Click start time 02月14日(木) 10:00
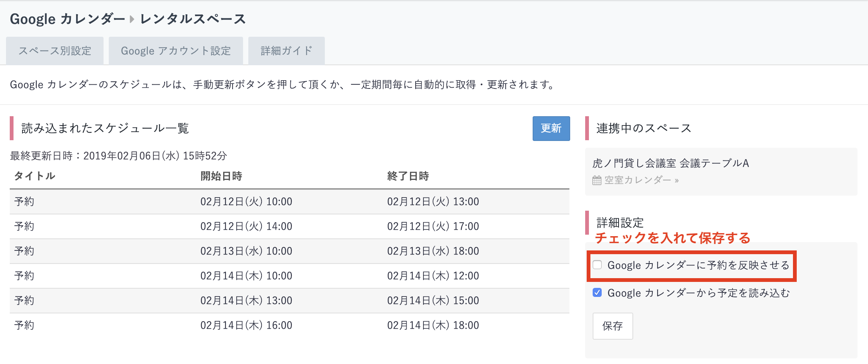868x364 pixels. pos(246,276)
